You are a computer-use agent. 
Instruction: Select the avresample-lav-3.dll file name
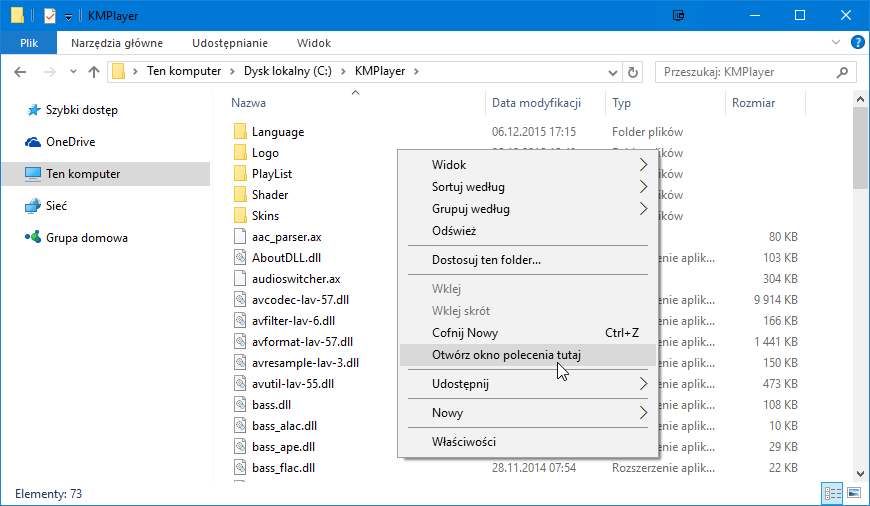[305, 363]
